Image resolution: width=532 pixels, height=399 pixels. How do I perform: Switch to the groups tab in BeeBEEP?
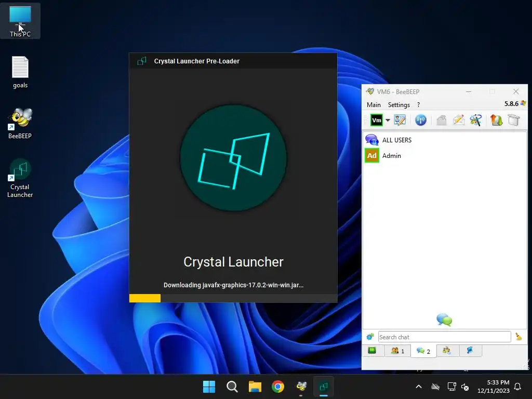[x=447, y=351]
